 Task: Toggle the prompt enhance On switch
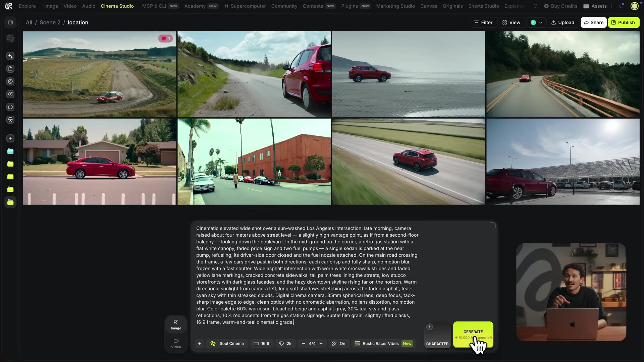(x=339, y=344)
